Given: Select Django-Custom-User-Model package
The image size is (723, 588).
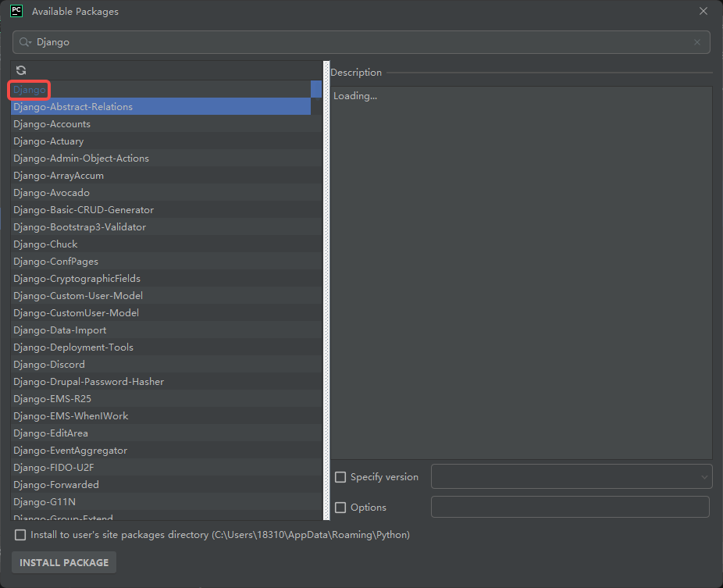Looking at the screenshot, I should click(166, 296).
